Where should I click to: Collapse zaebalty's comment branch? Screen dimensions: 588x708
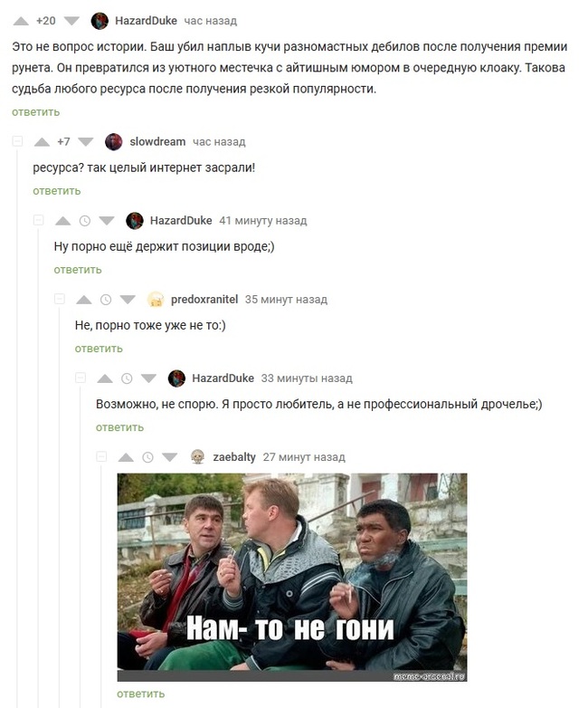pos(101,456)
